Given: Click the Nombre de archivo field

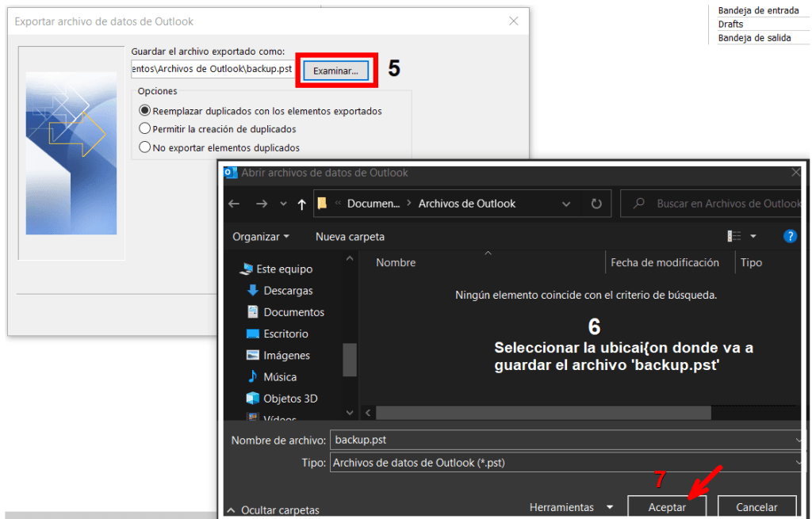Looking at the screenshot, I should [x=565, y=441].
